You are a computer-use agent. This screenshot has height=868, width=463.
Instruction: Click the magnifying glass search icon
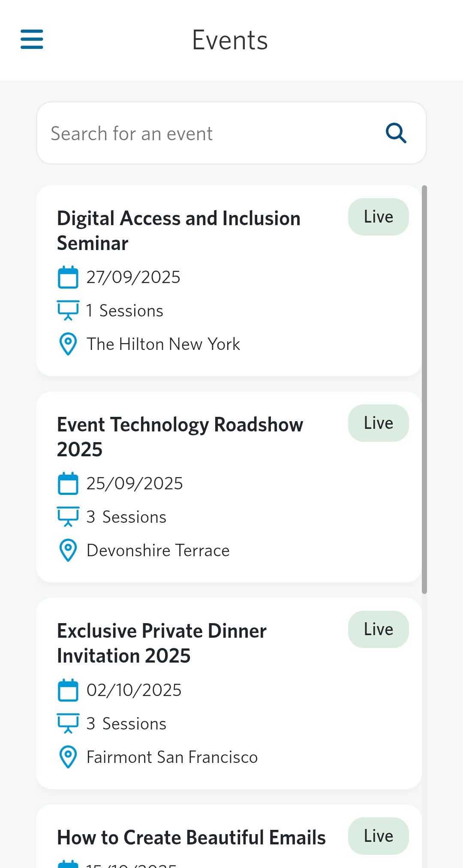pos(396,133)
